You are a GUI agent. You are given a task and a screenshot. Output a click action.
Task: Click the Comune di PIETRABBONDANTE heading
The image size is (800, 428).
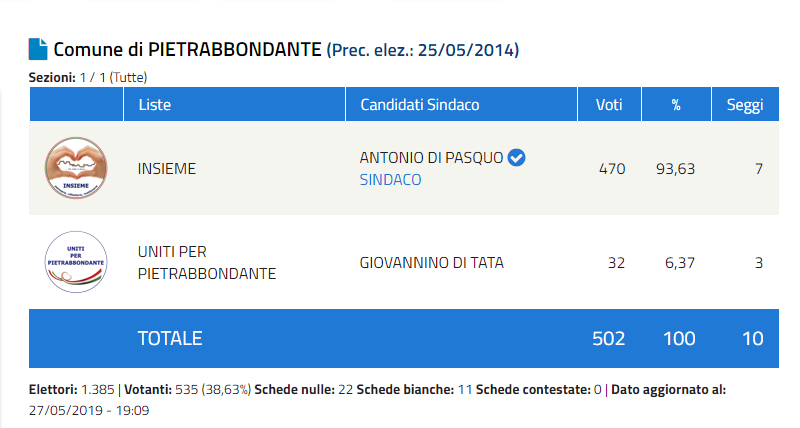pyautogui.click(x=187, y=49)
